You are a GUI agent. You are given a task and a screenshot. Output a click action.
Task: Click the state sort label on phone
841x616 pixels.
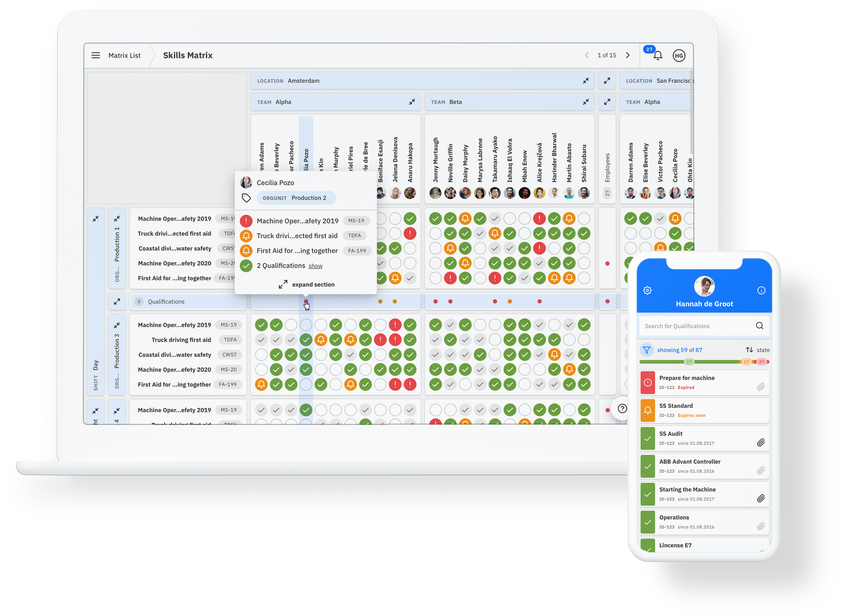[763, 350]
